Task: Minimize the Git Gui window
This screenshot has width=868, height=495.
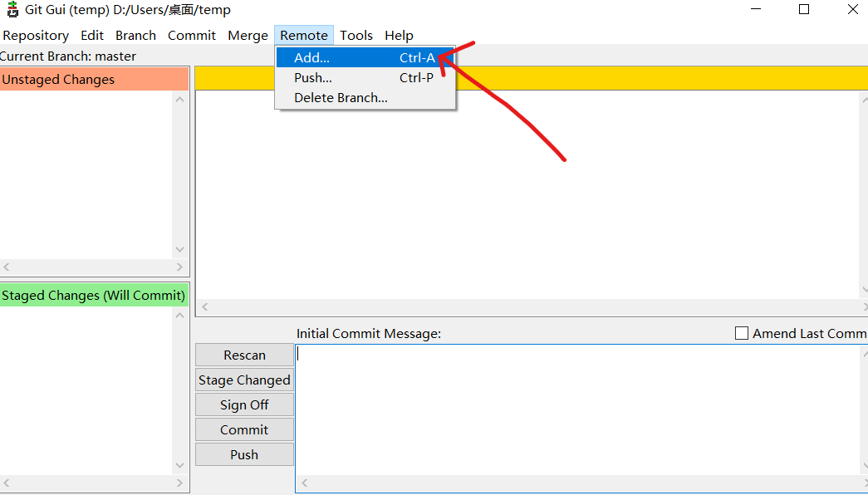Action: 756,9
